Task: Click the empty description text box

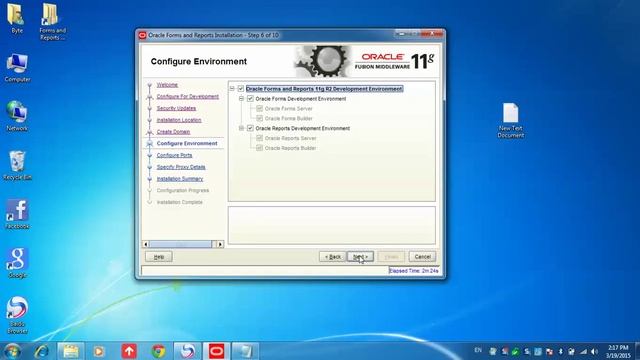Action: pos(331,225)
